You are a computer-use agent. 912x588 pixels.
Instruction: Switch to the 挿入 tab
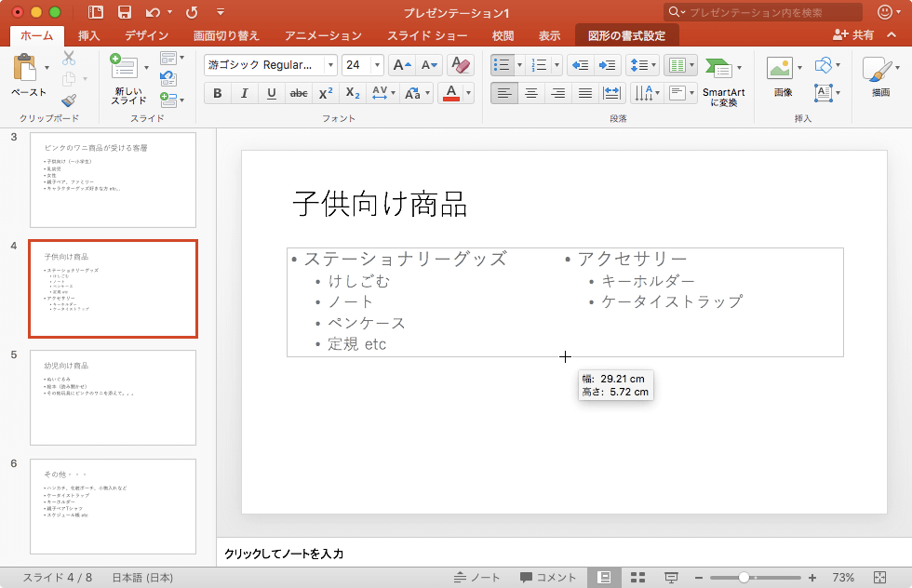tap(89, 35)
